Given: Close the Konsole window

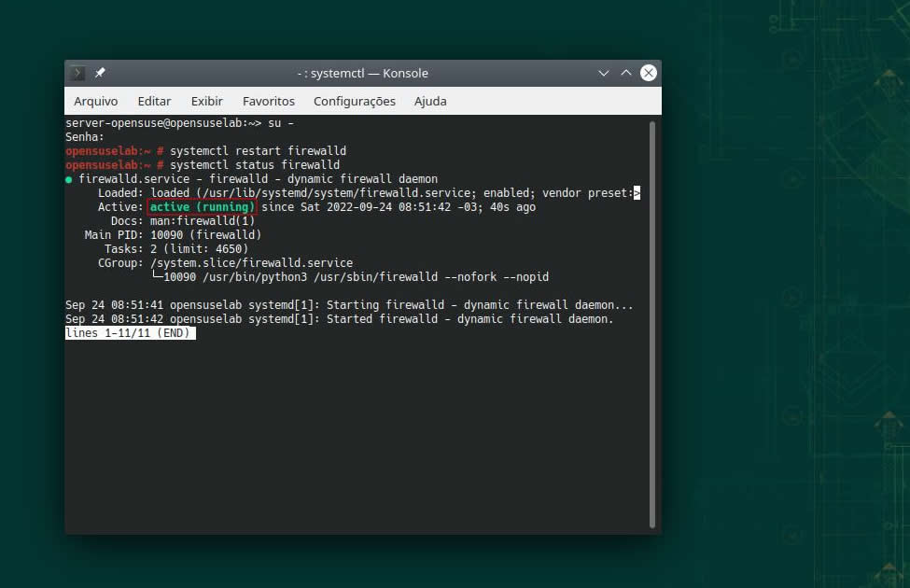Looking at the screenshot, I should point(648,73).
